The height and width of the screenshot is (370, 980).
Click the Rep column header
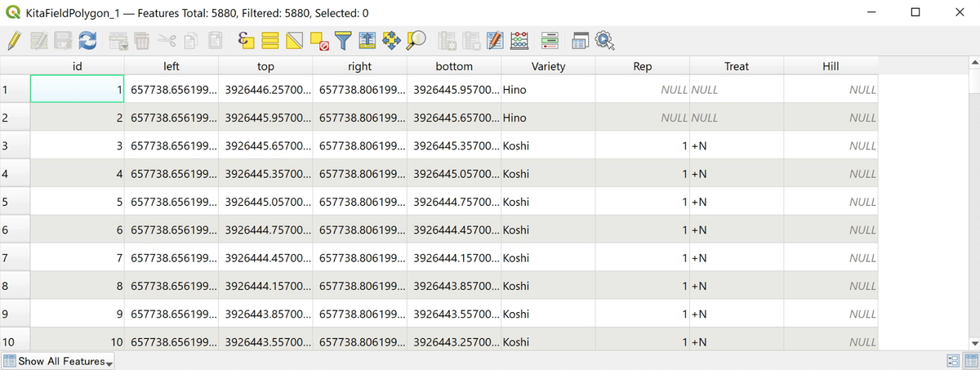click(x=643, y=66)
